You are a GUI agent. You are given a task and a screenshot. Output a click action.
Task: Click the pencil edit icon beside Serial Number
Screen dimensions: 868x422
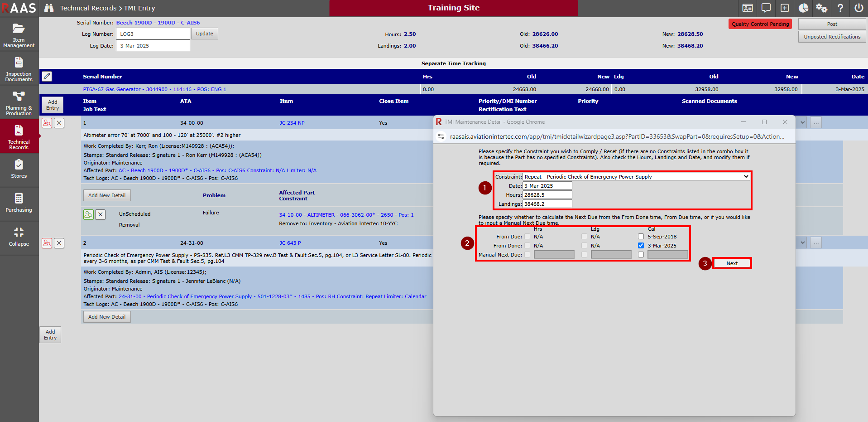pos(47,76)
